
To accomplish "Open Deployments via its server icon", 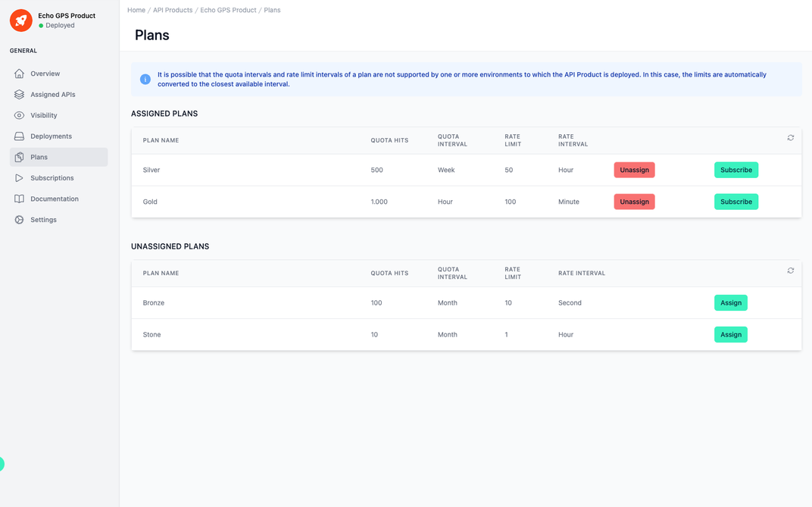I will [x=18, y=136].
